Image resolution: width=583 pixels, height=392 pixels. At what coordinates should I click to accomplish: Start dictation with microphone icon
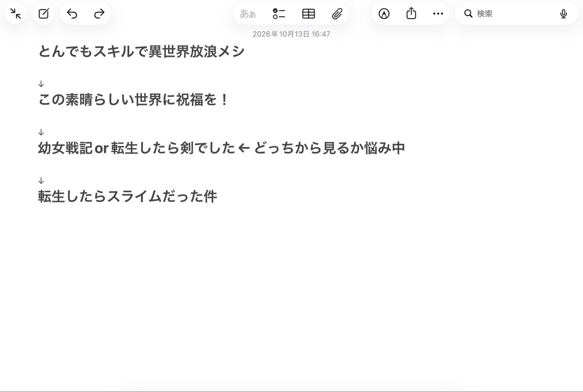coord(564,14)
